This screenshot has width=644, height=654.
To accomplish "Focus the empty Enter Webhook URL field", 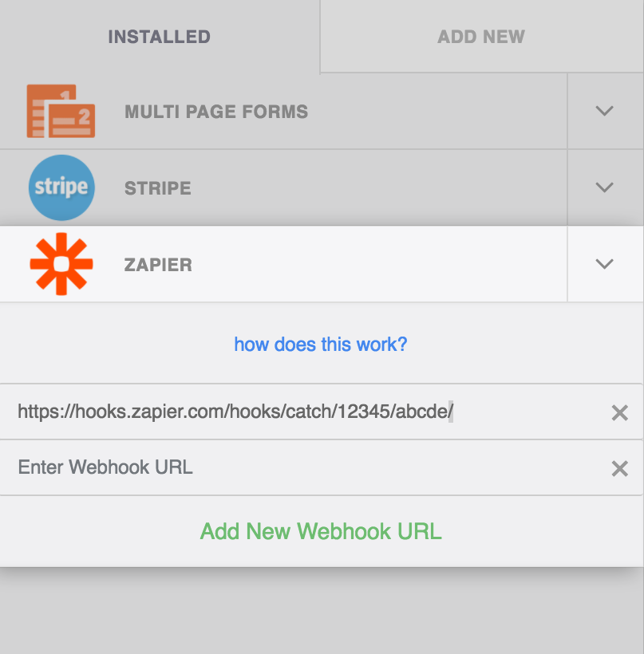I will click(301, 467).
